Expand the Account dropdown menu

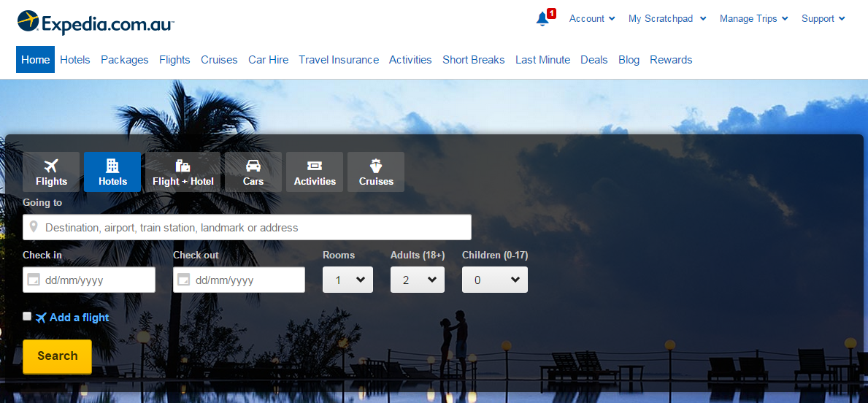[592, 19]
